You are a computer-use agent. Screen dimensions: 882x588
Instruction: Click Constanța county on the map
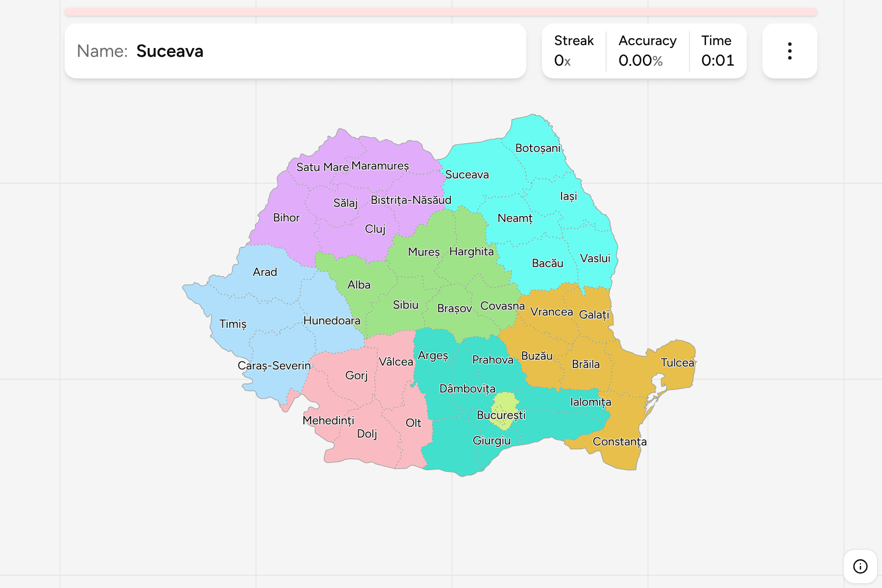tap(619, 441)
